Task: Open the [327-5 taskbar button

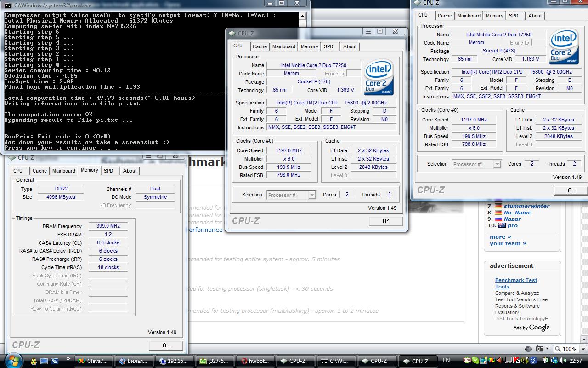Action: 215,361
